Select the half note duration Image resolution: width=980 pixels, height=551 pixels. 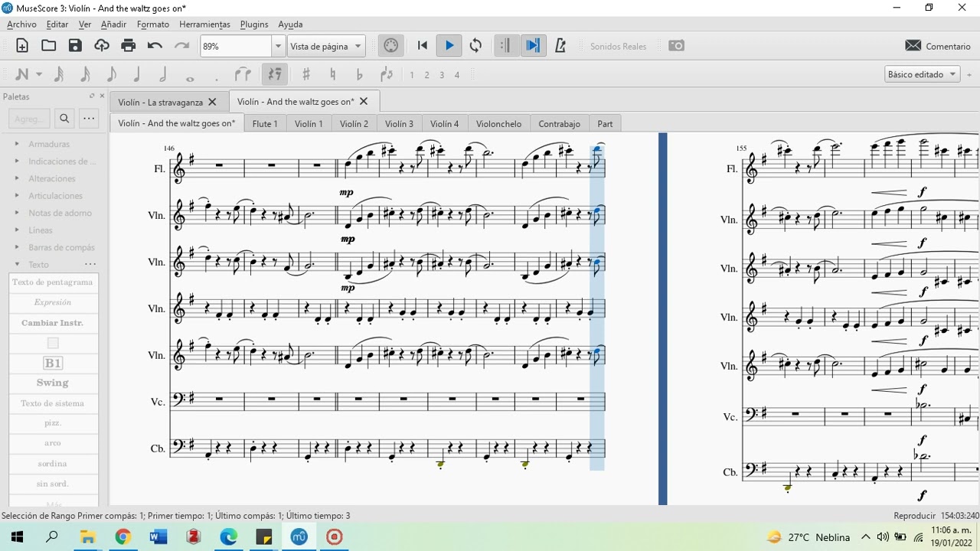tap(163, 74)
